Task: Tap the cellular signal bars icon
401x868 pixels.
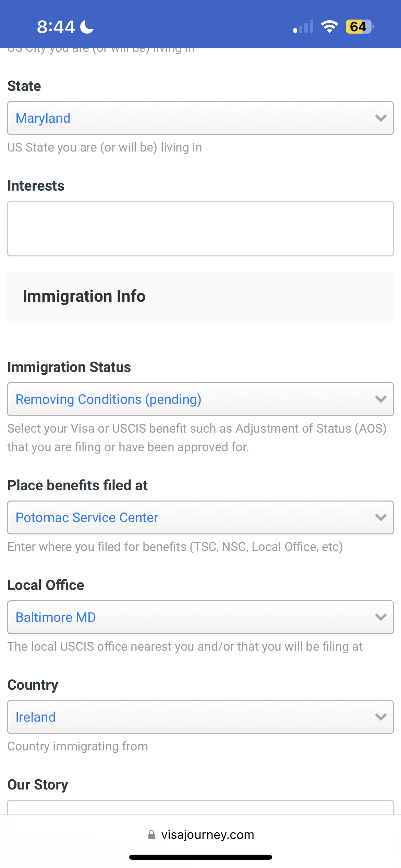Action: click(x=303, y=27)
